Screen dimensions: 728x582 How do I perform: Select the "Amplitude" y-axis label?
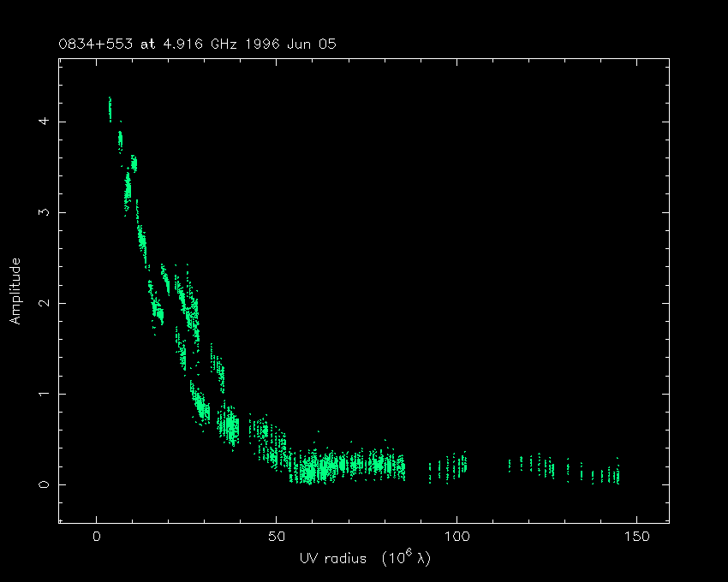(15, 291)
